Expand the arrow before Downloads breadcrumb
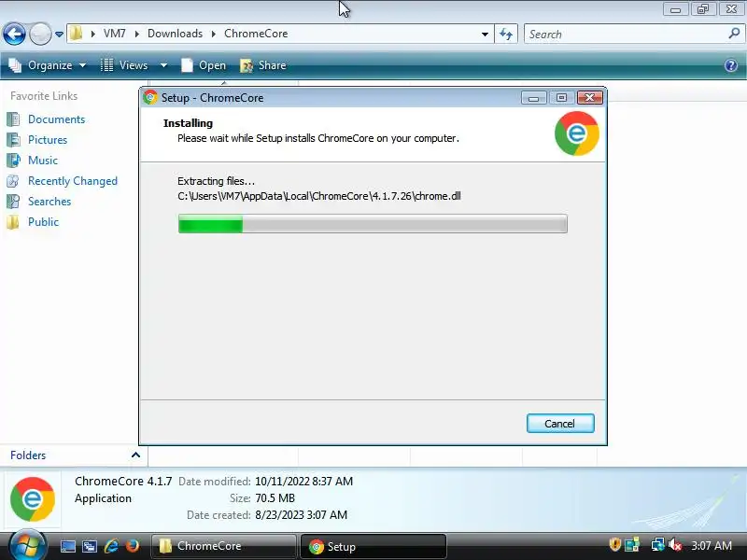 click(136, 34)
